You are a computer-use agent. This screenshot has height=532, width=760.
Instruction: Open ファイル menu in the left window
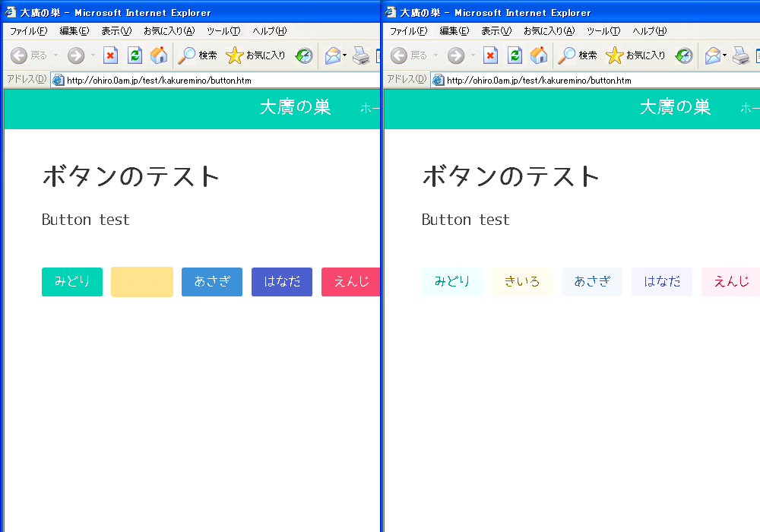[28, 31]
